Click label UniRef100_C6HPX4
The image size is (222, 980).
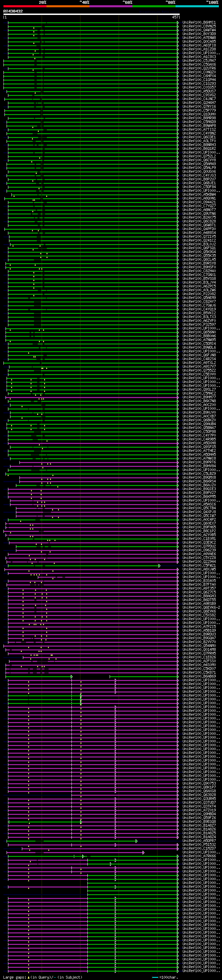pos(199,76)
